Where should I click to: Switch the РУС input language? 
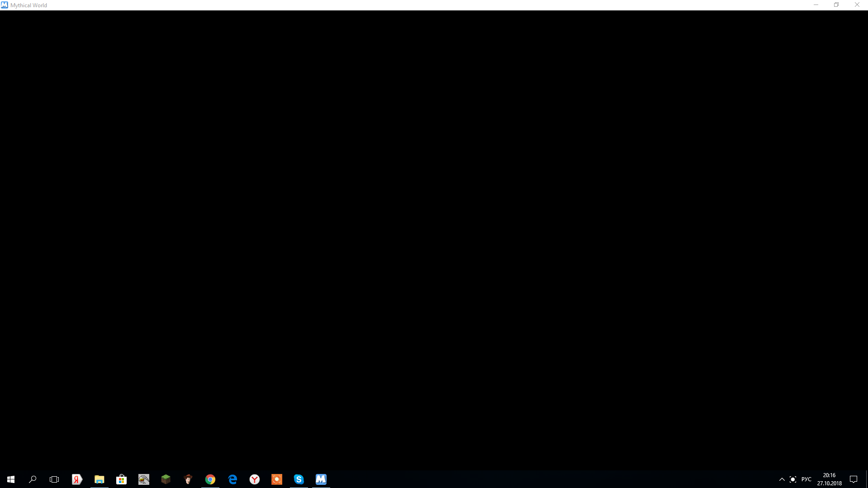pyautogui.click(x=806, y=479)
